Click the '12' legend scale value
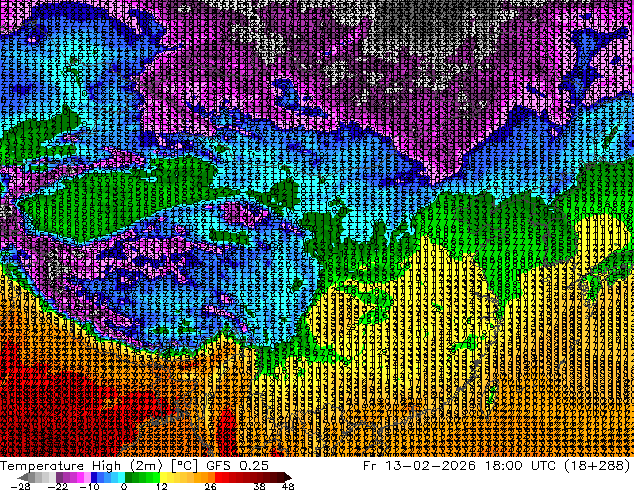Screen dimensions: 634x490 162,486
